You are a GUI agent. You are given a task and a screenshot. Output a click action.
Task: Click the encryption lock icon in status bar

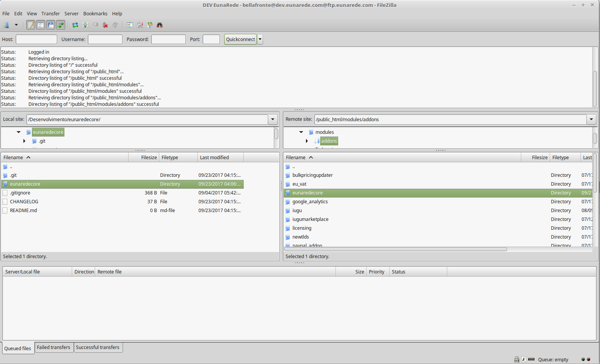[517, 359]
